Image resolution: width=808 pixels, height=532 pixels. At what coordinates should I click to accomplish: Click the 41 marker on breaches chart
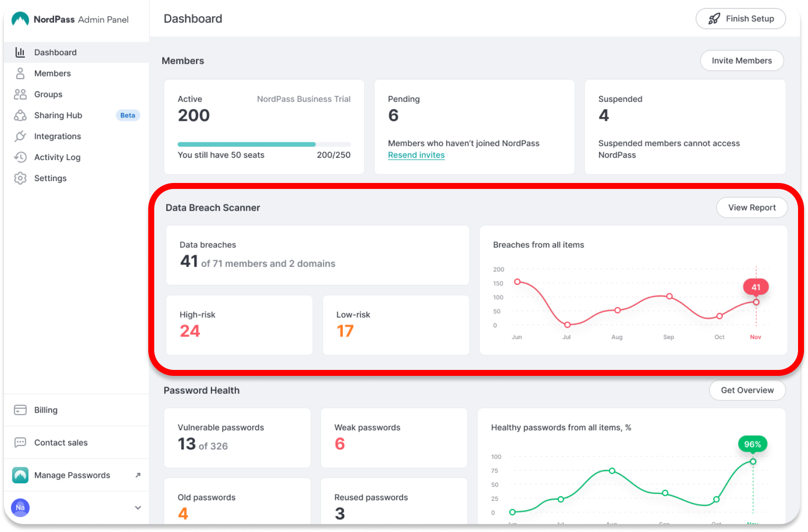tap(756, 287)
